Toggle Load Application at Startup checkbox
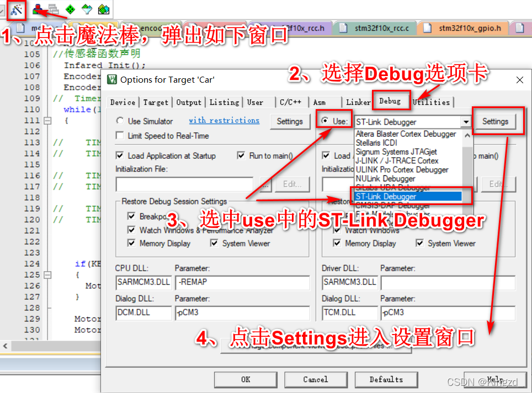The width and height of the screenshot is (532, 393). point(119,155)
